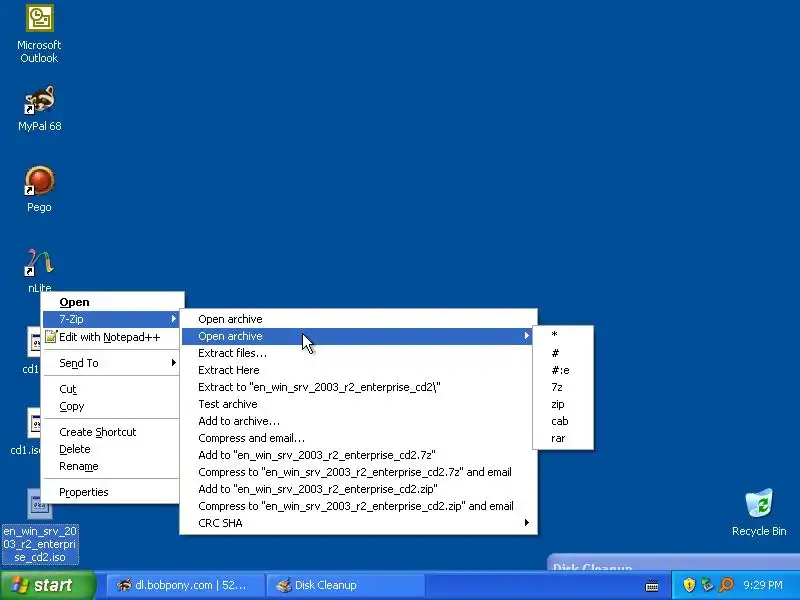Select the en_win_srv_2003_r2_enterprise_cd2.iso desktop file

pos(40,526)
